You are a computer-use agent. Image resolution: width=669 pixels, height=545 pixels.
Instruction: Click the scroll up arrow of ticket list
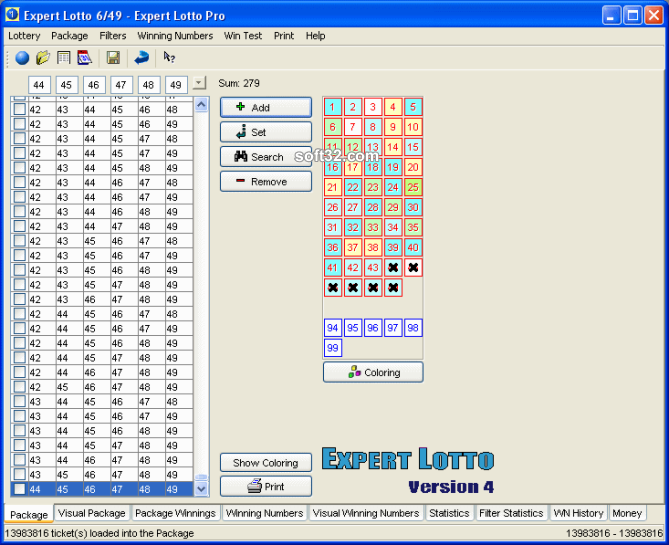(x=201, y=105)
